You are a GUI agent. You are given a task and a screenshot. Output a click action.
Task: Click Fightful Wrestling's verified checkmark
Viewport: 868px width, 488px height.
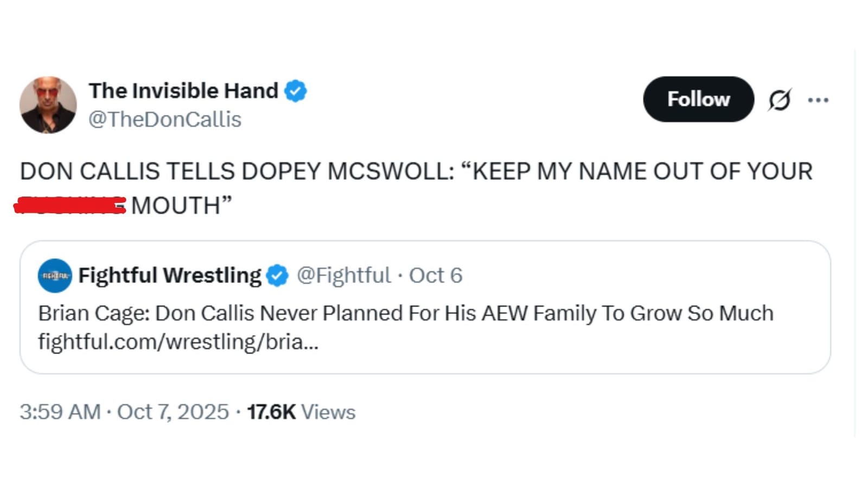tap(277, 275)
